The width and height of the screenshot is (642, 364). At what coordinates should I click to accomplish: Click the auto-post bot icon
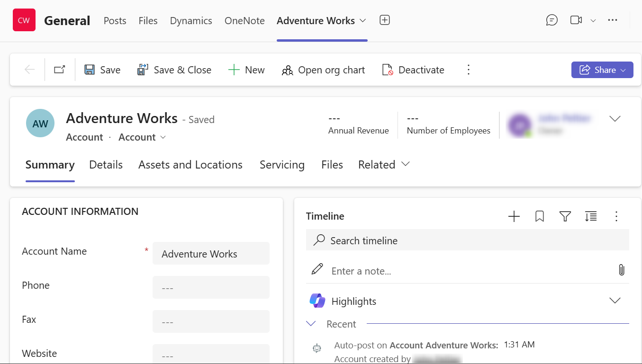317,348
